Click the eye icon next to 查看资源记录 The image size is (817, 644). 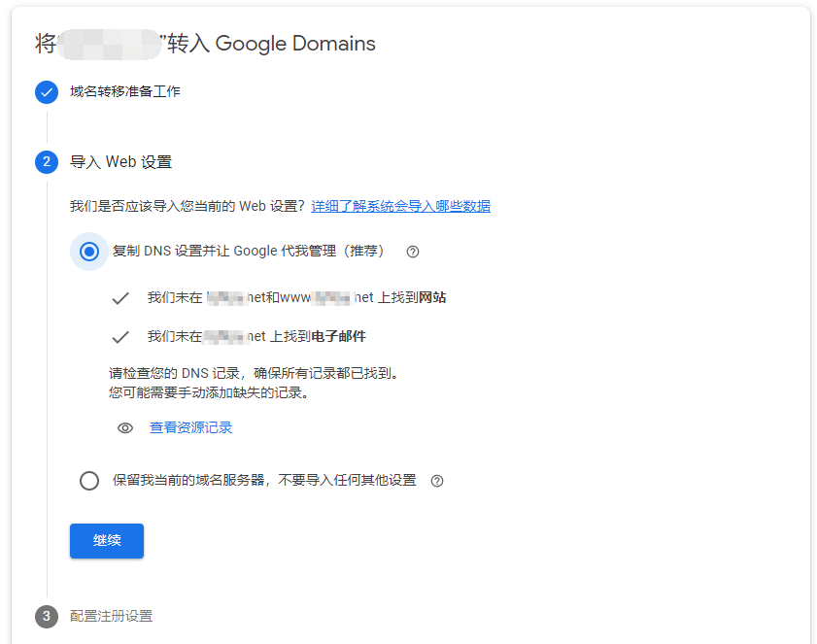(125, 428)
